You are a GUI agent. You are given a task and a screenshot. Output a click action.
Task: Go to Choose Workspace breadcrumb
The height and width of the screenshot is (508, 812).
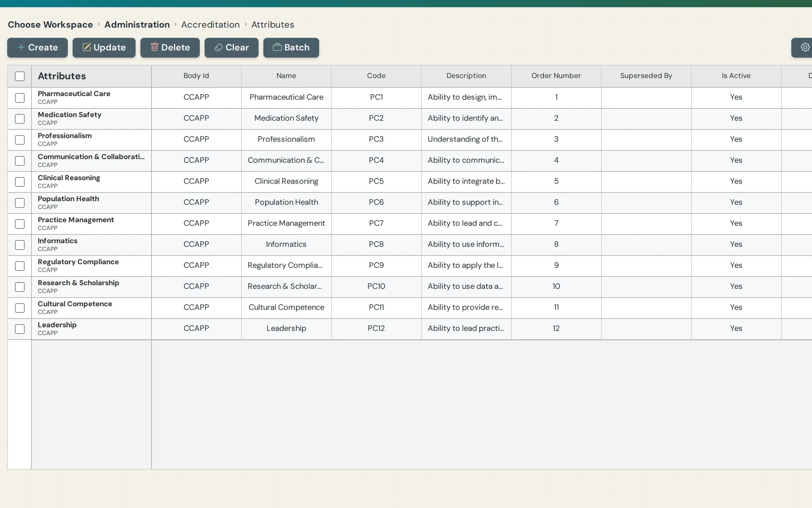[x=50, y=24]
